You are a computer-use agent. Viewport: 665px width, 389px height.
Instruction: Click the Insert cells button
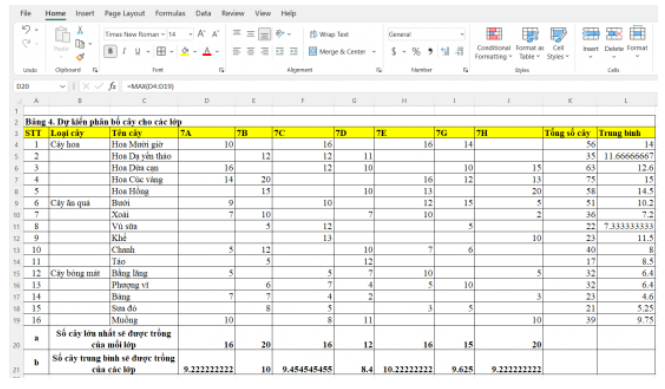tap(590, 42)
